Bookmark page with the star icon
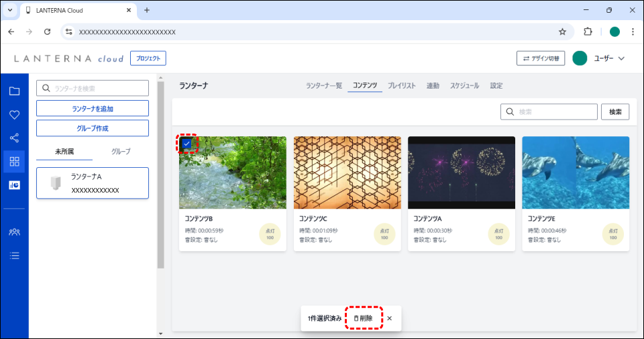Viewport: 644px width, 339px height. [x=562, y=32]
